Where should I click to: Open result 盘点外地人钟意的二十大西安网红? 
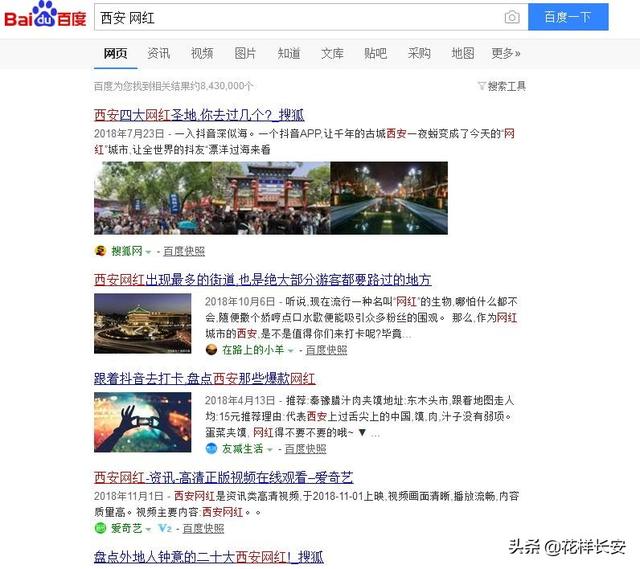pyautogui.click(x=209, y=557)
